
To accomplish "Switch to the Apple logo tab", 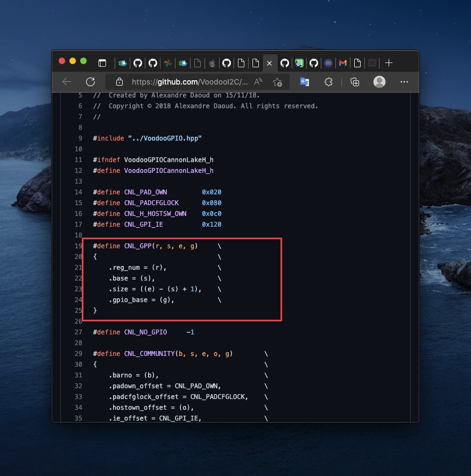I will click(212, 63).
